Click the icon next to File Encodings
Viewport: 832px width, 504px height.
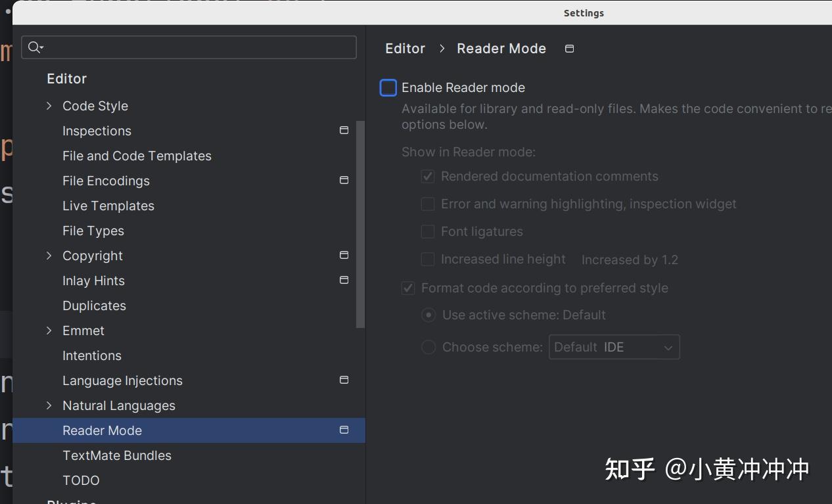344,180
